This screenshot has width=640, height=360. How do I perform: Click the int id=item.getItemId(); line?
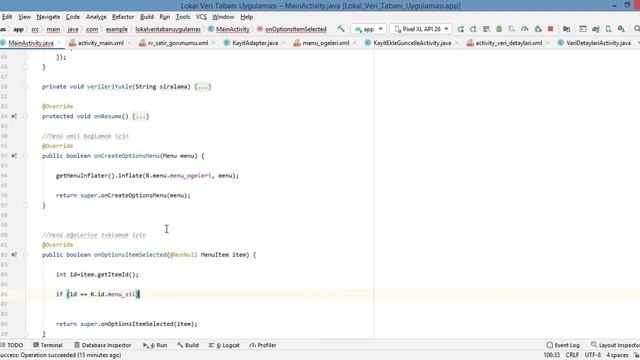97,274
